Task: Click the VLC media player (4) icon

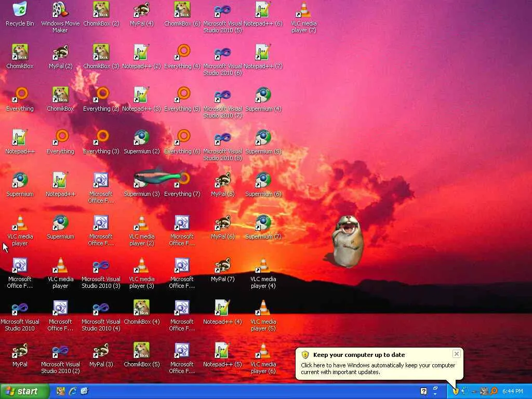Action: click(263, 273)
